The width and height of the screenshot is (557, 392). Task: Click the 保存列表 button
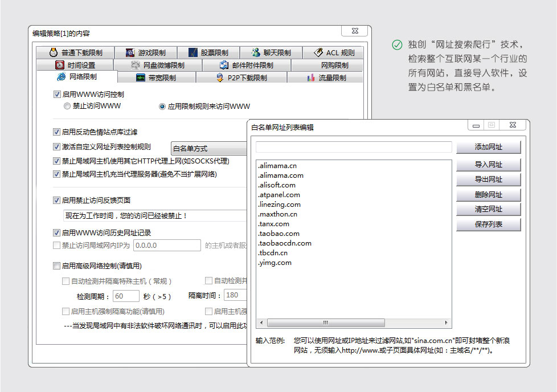pos(489,224)
